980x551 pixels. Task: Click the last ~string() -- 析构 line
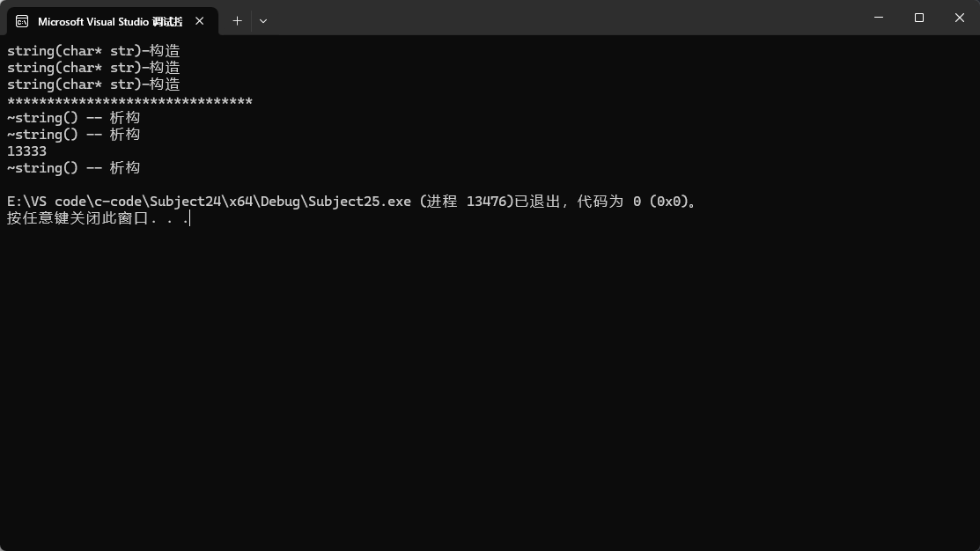click(x=73, y=167)
